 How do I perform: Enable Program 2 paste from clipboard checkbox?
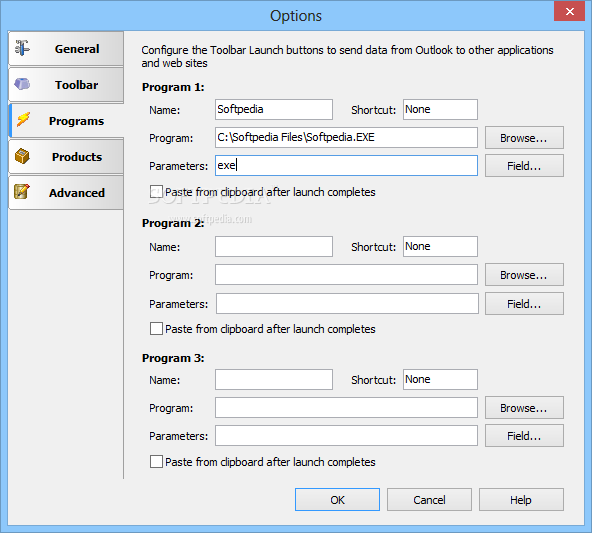click(x=156, y=329)
